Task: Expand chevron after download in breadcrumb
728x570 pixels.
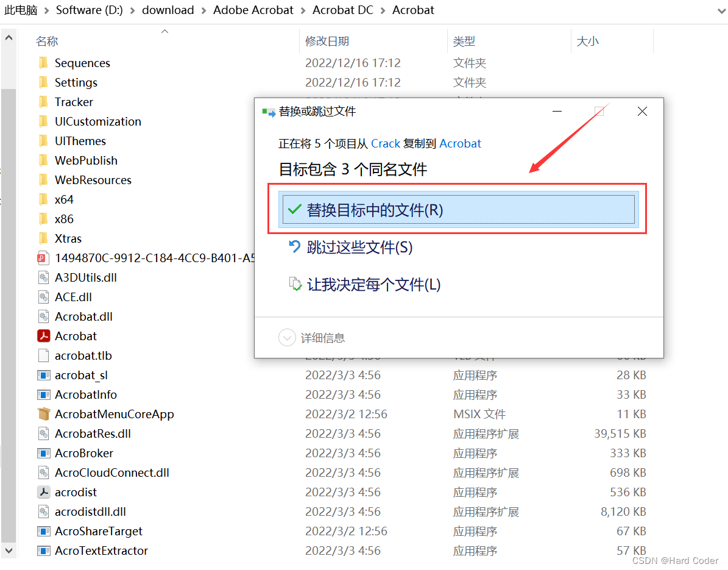Action: [203, 10]
